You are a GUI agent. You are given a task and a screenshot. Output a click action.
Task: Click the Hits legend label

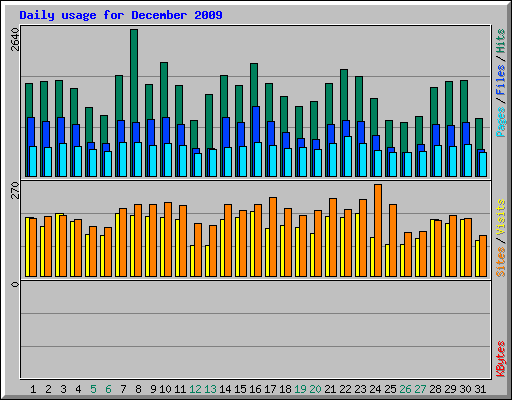(501, 41)
